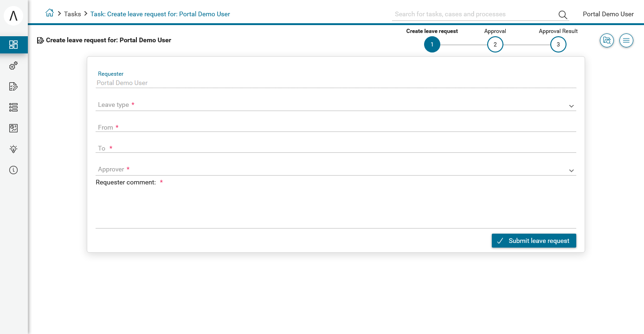Open the Cases list icon in sidebar
This screenshot has height=334, width=644.
click(x=13, y=107)
